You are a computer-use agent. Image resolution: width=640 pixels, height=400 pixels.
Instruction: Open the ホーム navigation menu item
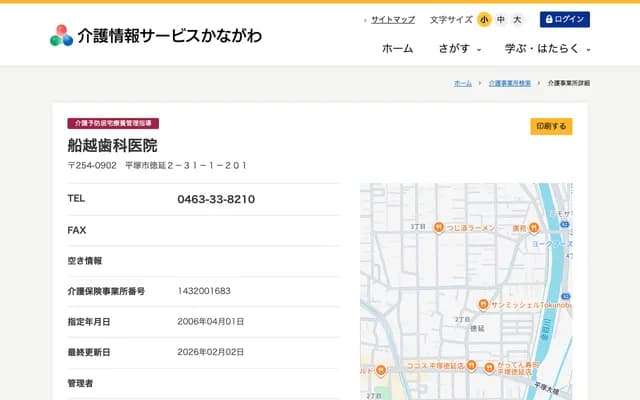click(397, 48)
